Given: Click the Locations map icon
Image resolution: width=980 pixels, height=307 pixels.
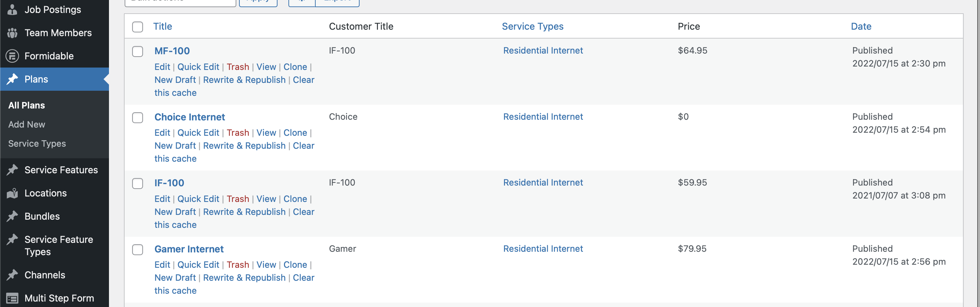Looking at the screenshot, I should coord(12,193).
